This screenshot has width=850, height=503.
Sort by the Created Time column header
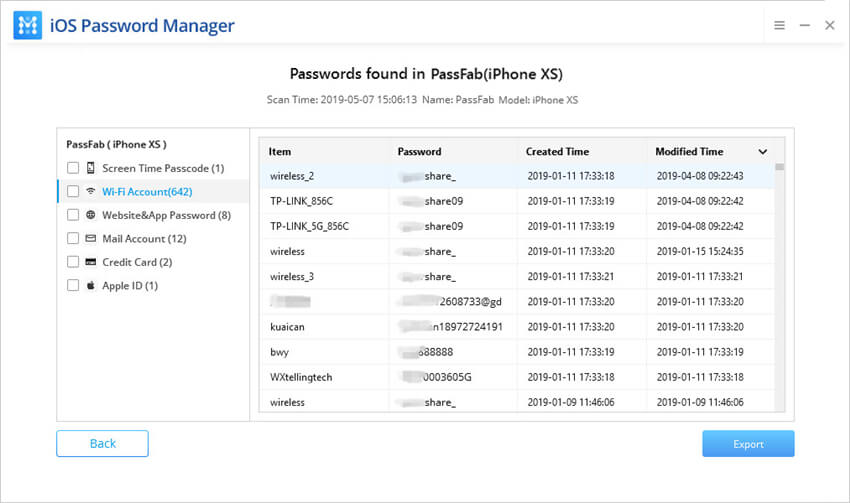557,152
